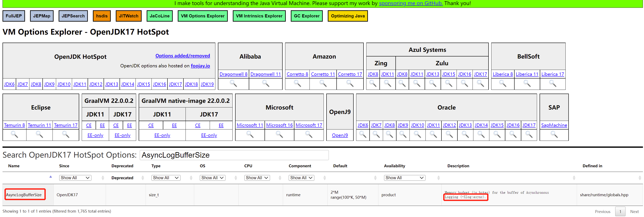Click the magnifier icon under Microsoft 16

(279, 135)
